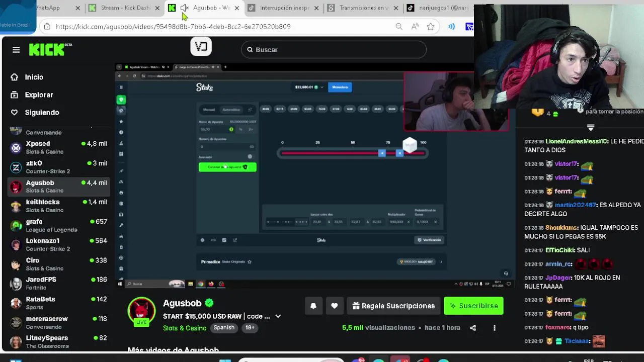Click the Avanzado toggle in Stake video

coord(250,157)
